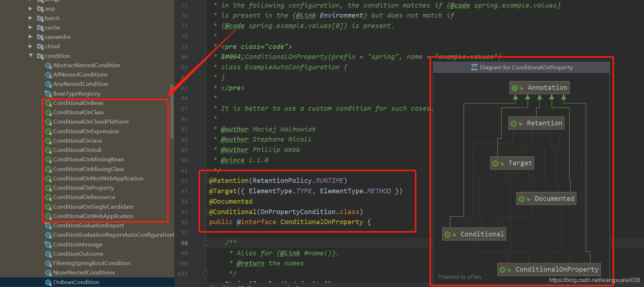Click the project tree vertical scrollbar
Image resolution: width=644 pixels, height=287 pixels.
(172, 112)
